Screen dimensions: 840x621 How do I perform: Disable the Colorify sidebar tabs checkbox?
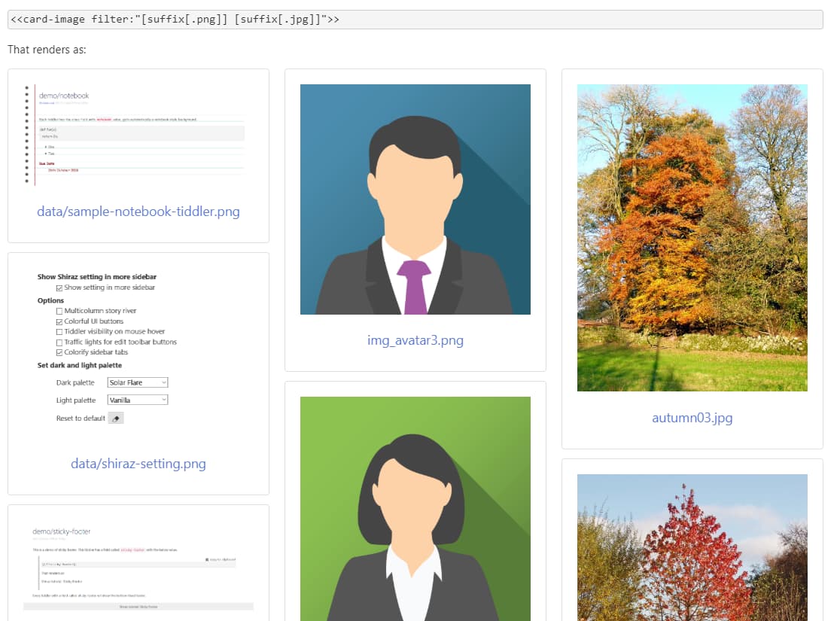pyautogui.click(x=59, y=352)
